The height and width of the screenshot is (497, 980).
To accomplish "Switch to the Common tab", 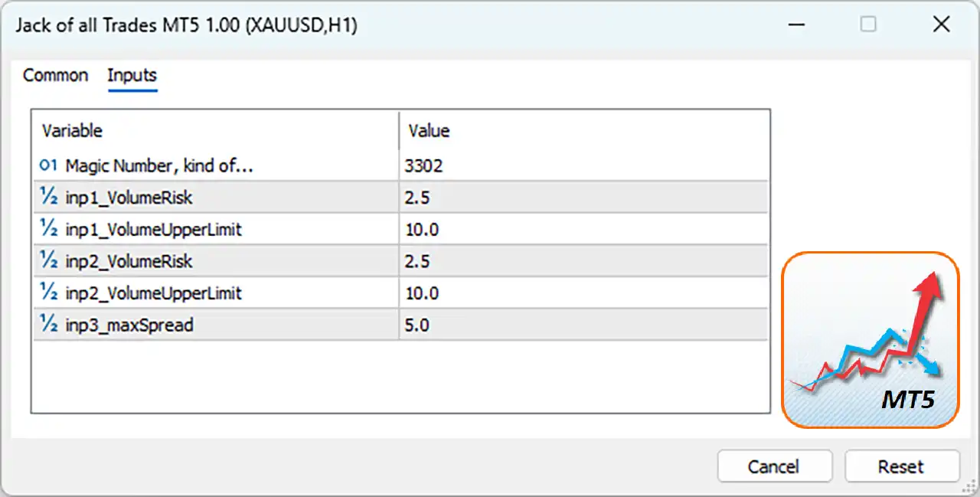I will [x=55, y=75].
